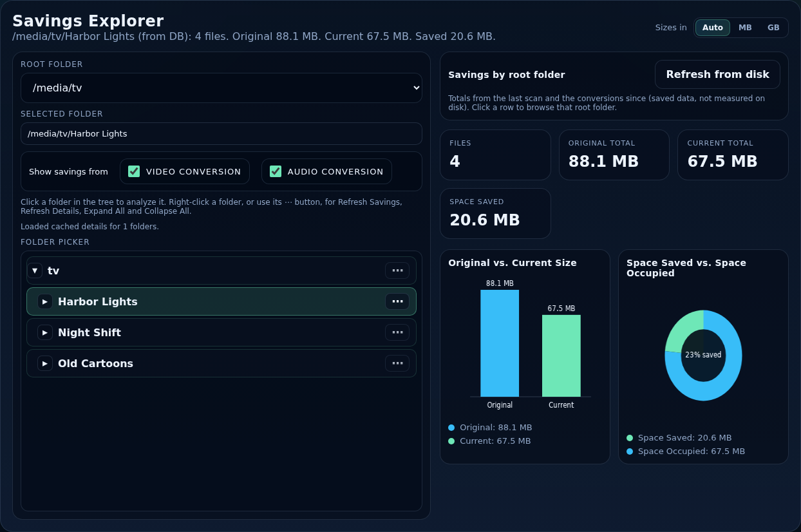Open Night Shift more-options button
This screenshot has width=801, height=532.
coord(397,332)
